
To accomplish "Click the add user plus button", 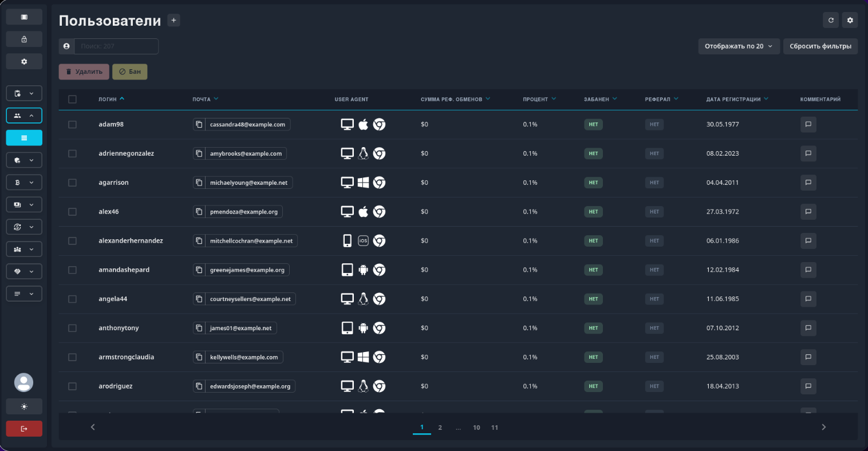I will (x=174, y=21).
